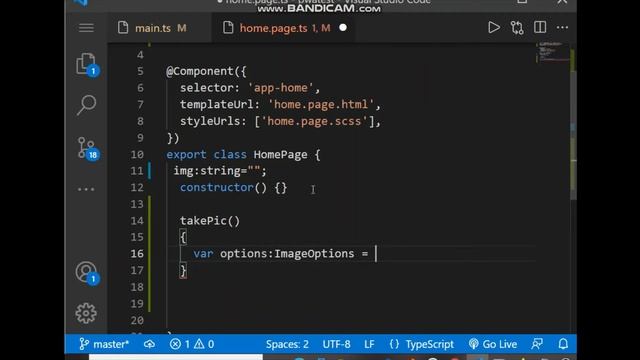Change end of line sequence LF
640x360 pixels.
point(369,344)
